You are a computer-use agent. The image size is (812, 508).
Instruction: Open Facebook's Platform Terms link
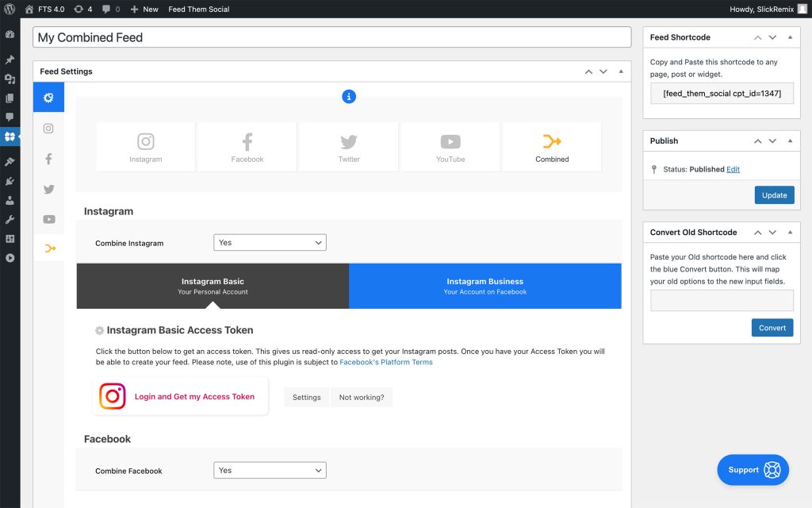coord(386,362)
